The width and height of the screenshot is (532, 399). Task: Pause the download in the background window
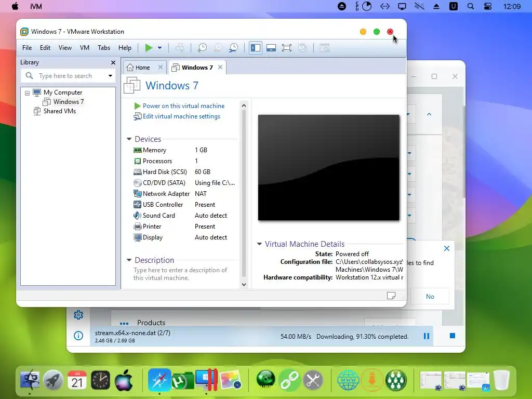[427, 336]
